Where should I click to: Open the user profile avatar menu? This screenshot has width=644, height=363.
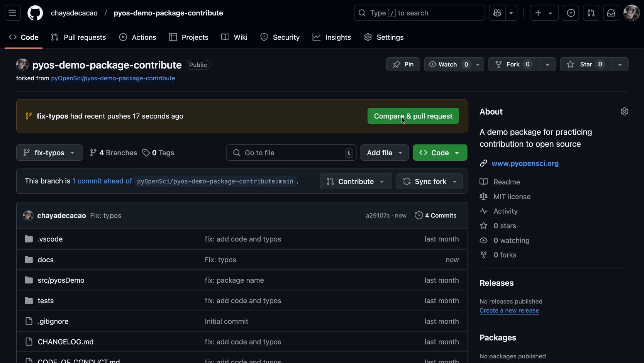pos(632,13)
